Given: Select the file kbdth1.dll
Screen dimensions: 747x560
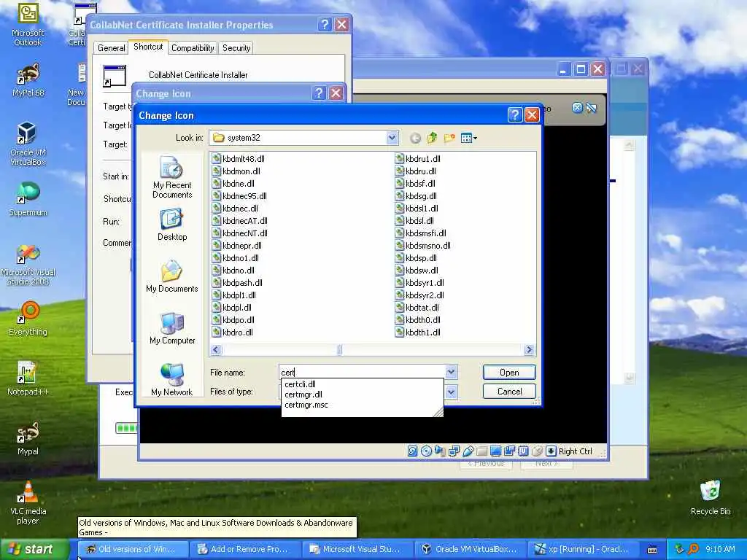Looking at the screenshot, I should pos(418,332).
